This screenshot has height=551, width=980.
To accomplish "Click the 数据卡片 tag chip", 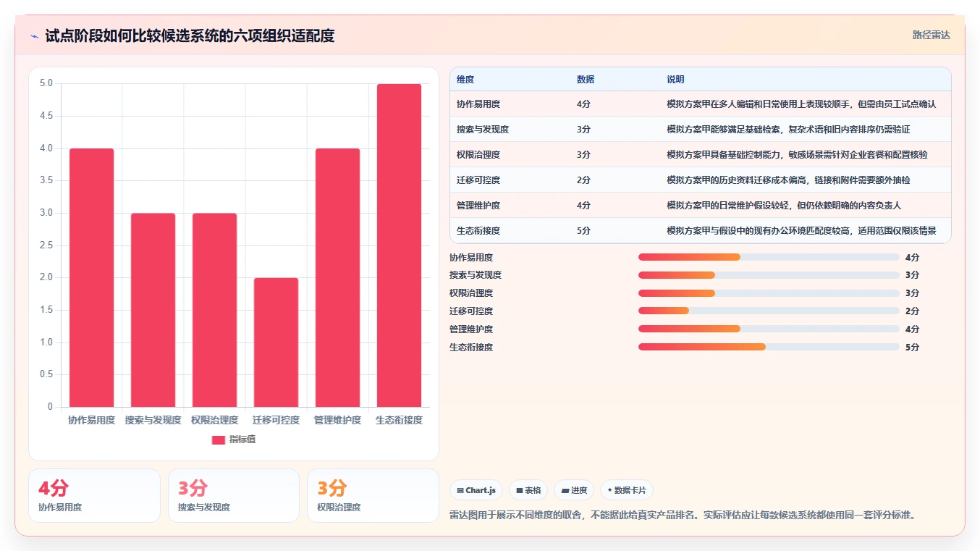I will point(627,490).
